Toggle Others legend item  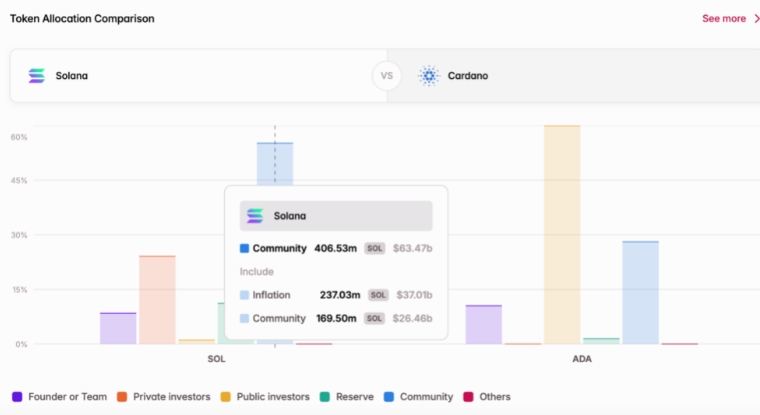click(x=487, y=397)
